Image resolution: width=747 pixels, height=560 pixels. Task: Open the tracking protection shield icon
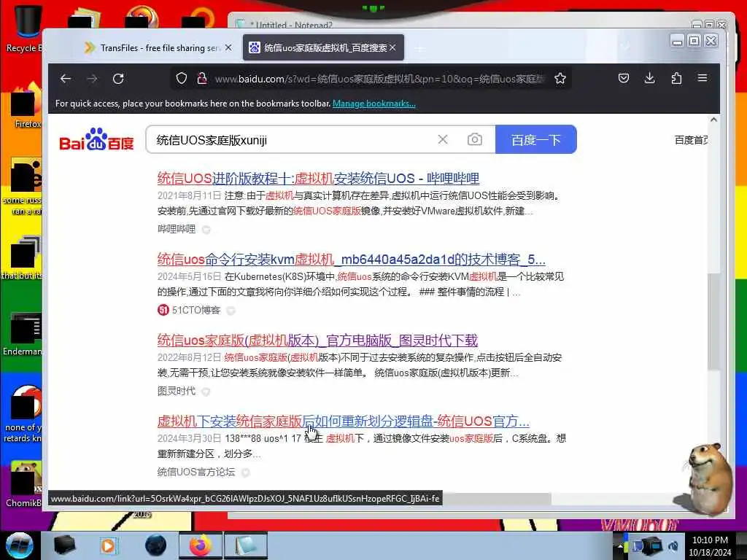coord(182,79)
